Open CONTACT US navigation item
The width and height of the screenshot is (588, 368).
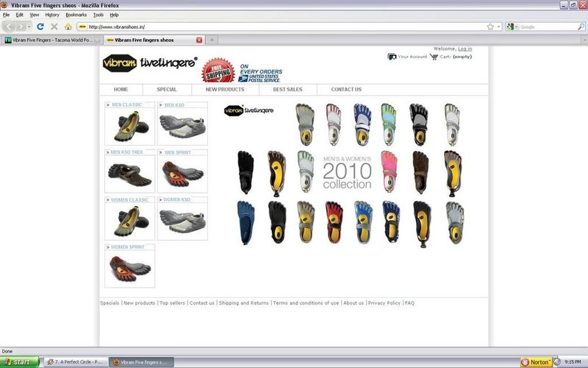click(346, 89)
